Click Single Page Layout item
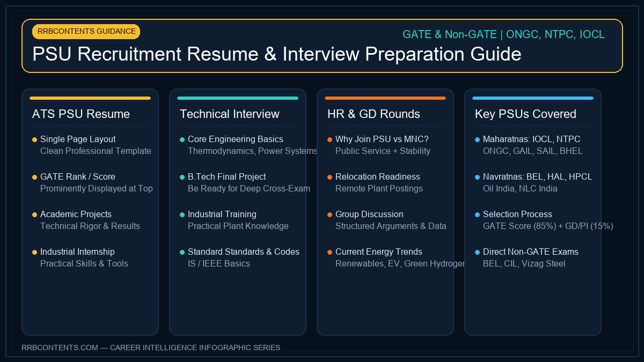644x362 pixels. point(78,139)
